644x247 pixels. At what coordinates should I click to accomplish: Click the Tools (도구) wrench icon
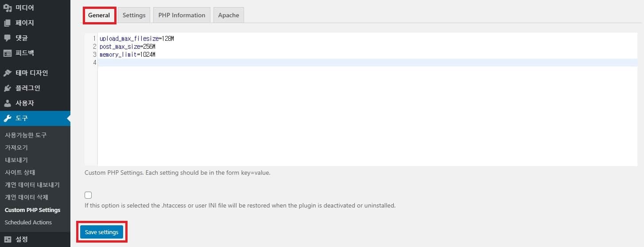point(8,118)
